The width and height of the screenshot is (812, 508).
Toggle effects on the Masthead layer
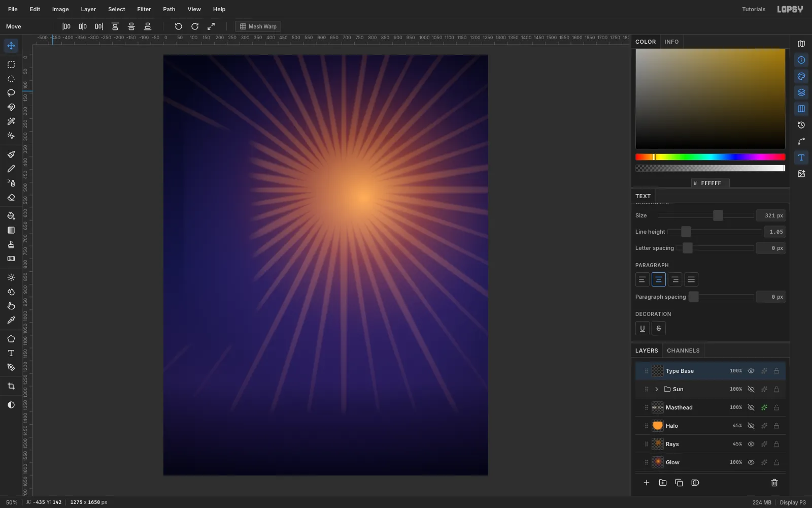tap(764, 407)
